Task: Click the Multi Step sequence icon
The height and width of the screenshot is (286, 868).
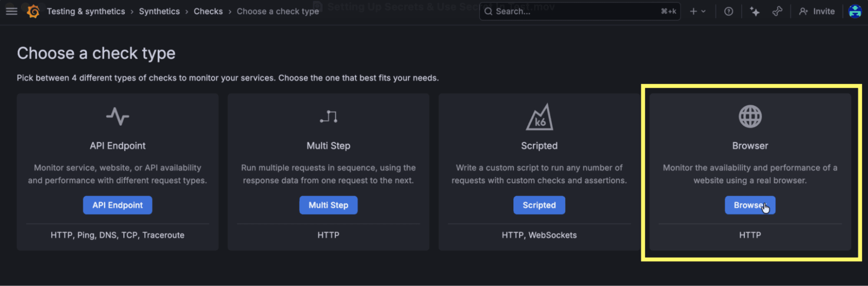Action: coord(329,116)
